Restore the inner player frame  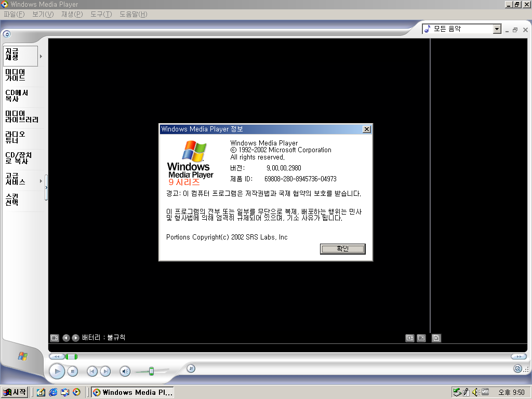(515, 30)
